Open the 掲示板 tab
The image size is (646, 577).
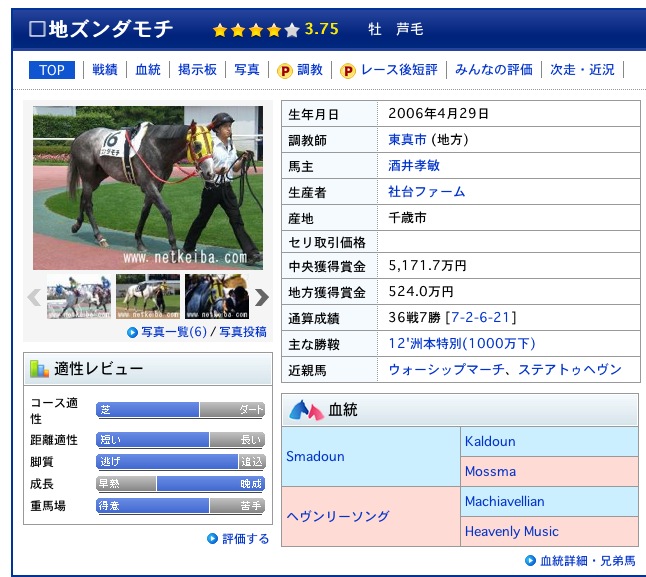[197, 69]
